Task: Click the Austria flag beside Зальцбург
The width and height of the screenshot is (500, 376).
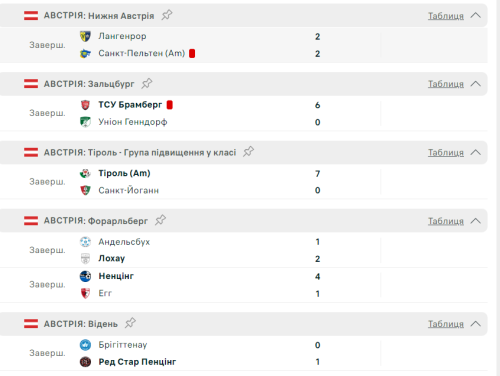Action: click(31, 84)
